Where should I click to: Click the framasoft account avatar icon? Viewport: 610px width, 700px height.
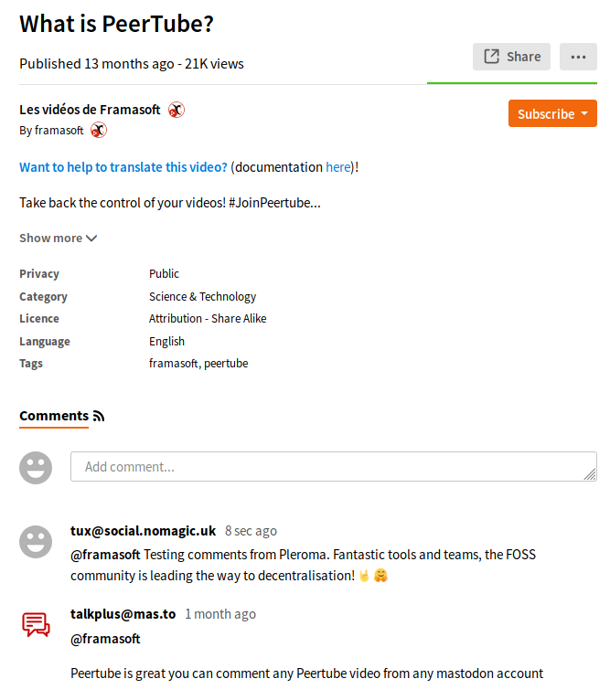point(99,131)
